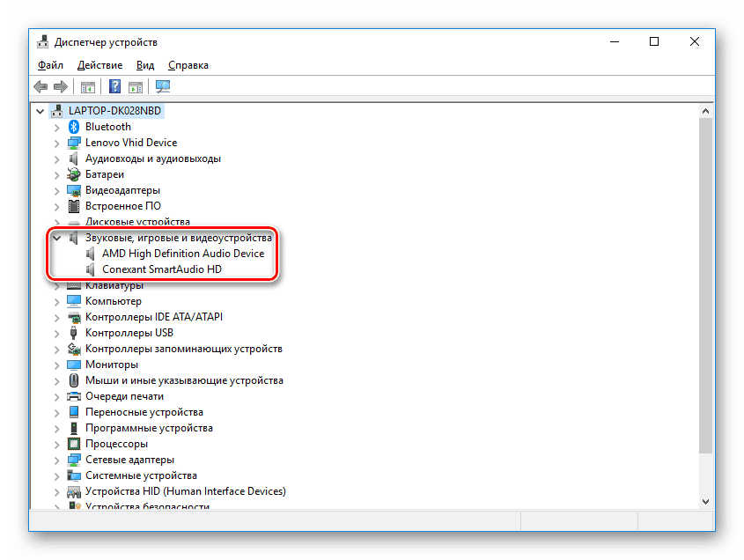Expand the Сетевые адаптеры category

57,459
